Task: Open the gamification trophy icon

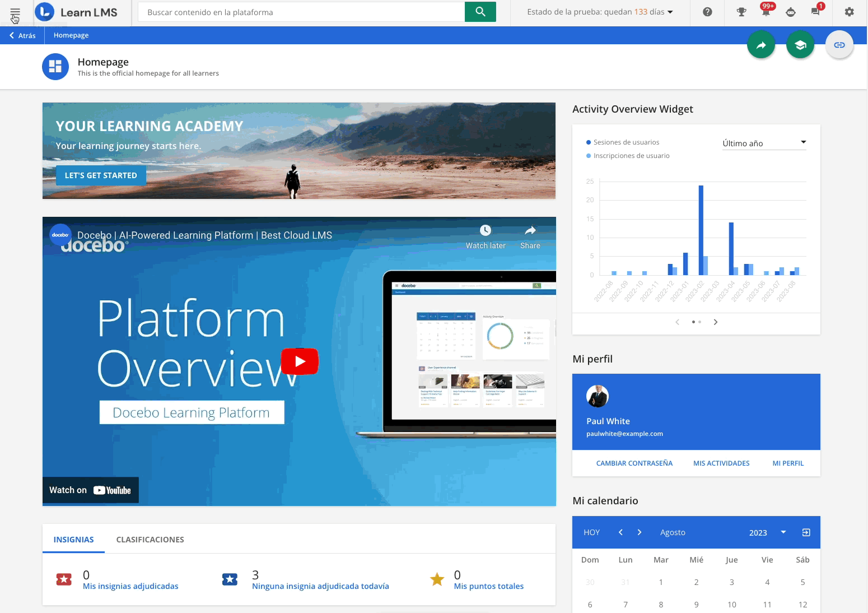Action: click(x=741, y=12)
